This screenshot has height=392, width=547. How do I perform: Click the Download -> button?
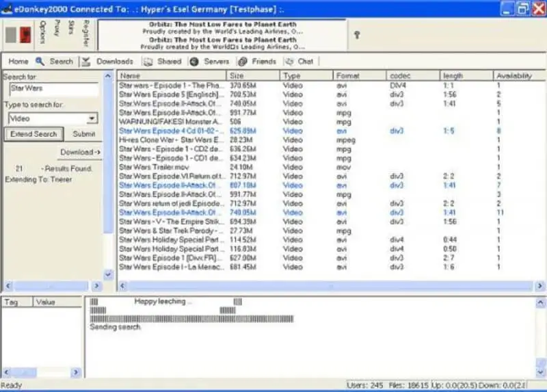(x=80, y=152)
